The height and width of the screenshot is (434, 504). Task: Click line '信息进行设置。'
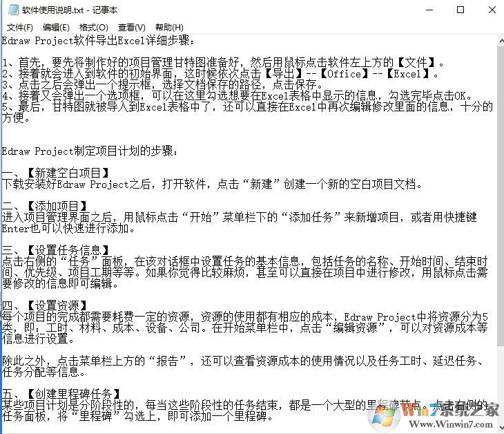pos(39,339)
